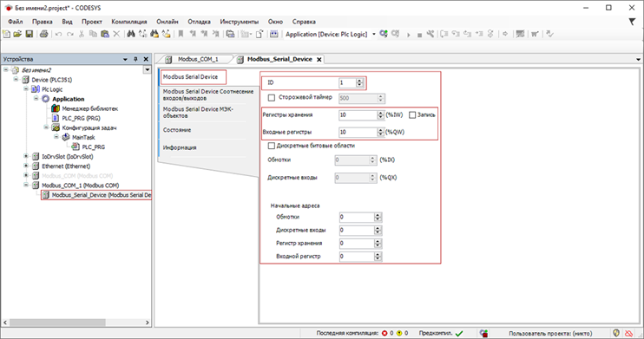Open the device tree view dropdown

pos(147,70)
